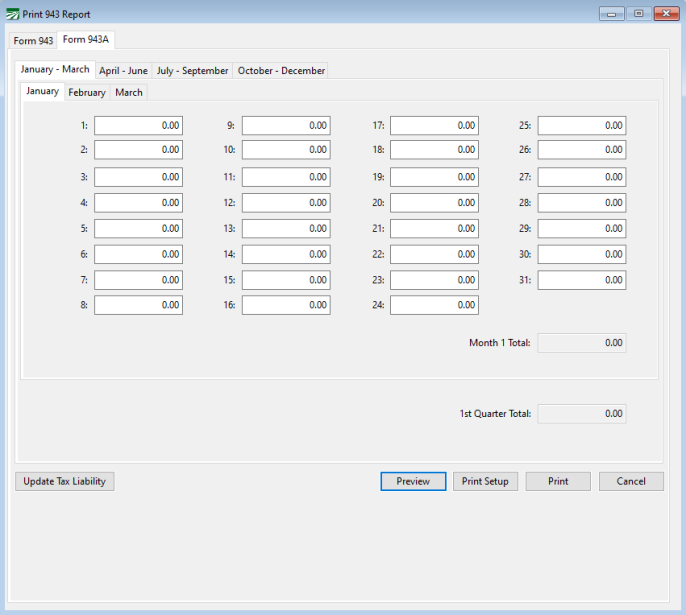The image size is (686, 615).
Task: Minimize the Print 943 Report window
Action: point(612,14)
